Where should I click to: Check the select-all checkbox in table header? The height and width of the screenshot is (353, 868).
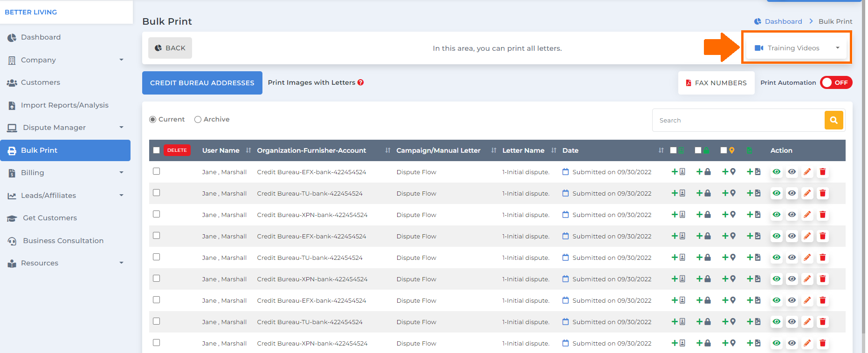(x=157, y=150)
